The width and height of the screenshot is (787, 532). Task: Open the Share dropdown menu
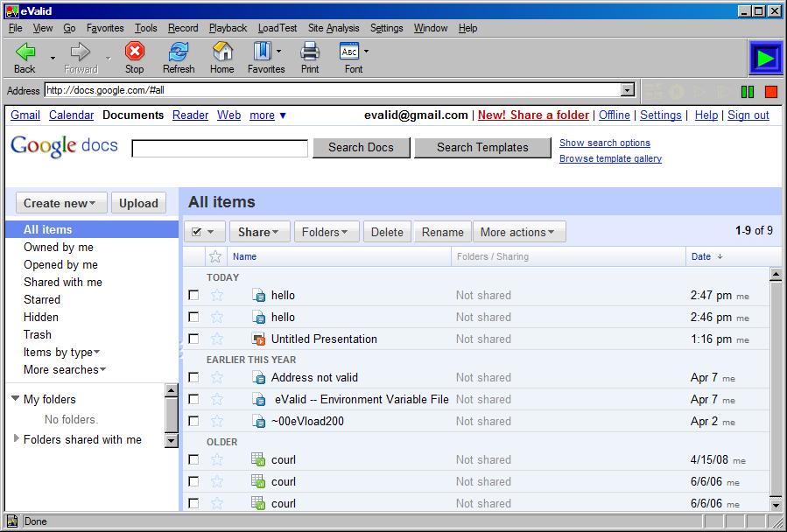tap(259, 232)
